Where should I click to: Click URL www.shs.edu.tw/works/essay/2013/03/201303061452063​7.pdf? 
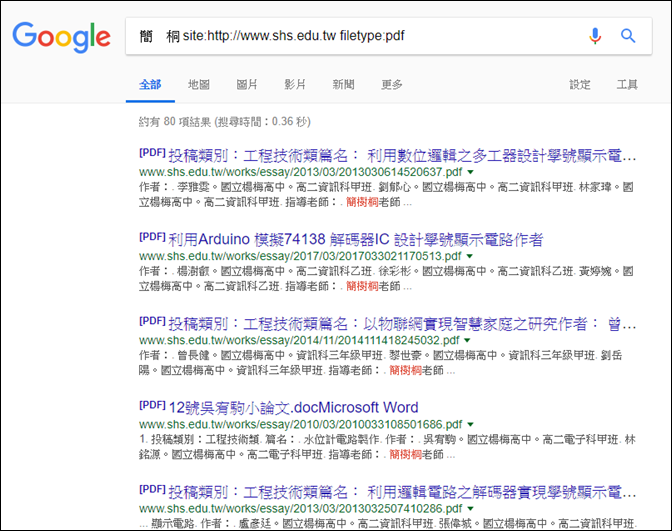300,172
